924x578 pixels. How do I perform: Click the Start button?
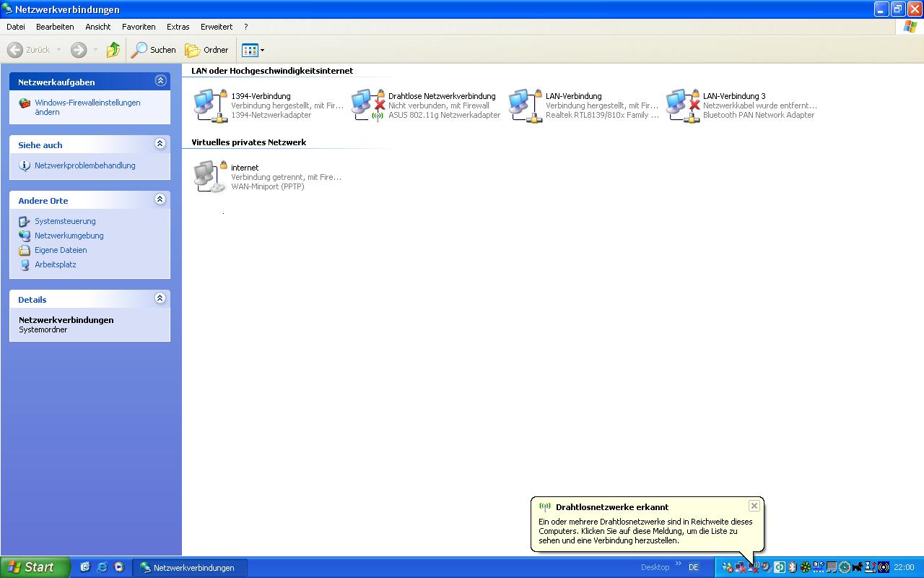pyautogui.click(x=35, y=567)
